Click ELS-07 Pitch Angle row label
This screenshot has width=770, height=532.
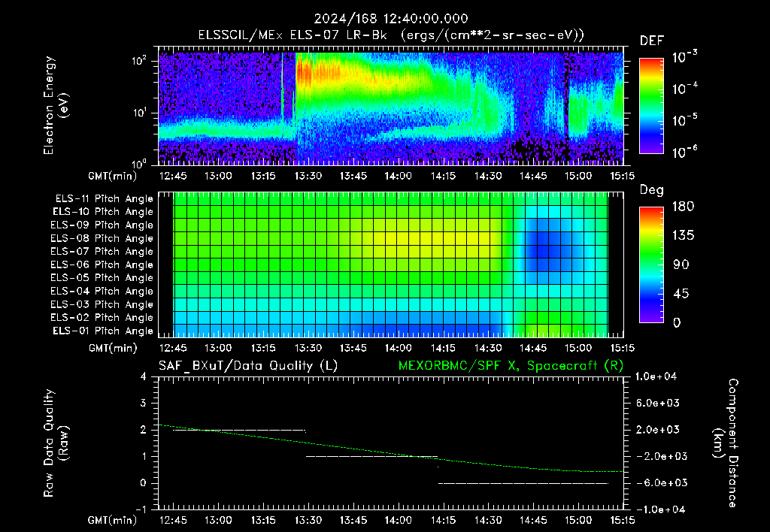coord(102,252)
